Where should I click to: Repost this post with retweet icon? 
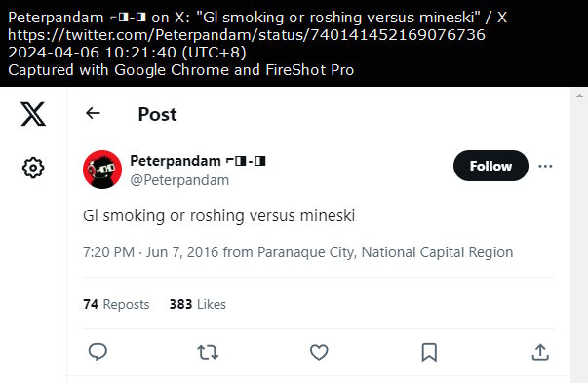click(x=208, y=352)
